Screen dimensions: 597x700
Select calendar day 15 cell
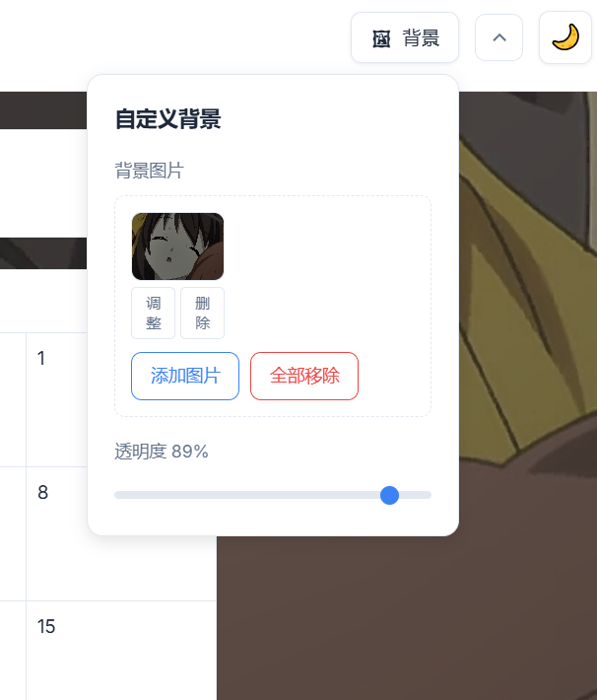pos(121,651)
